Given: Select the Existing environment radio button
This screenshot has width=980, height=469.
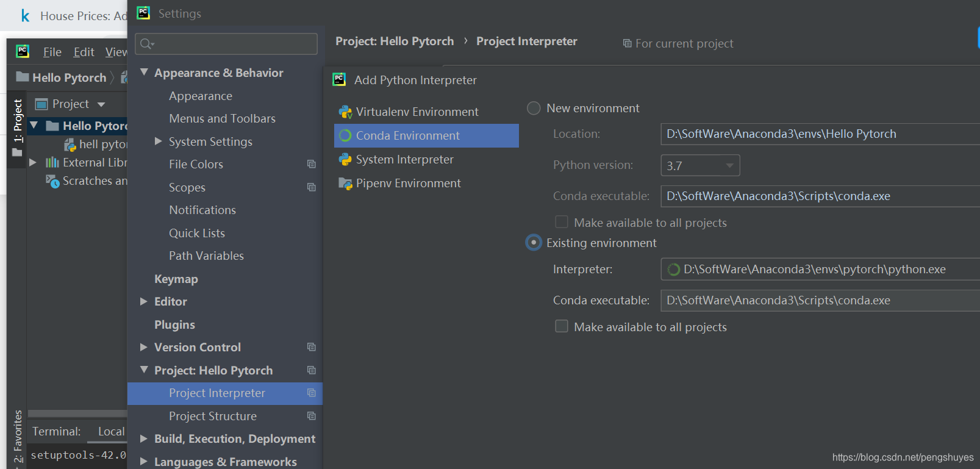Looking at the screenshot, I should tap(534, 243).
